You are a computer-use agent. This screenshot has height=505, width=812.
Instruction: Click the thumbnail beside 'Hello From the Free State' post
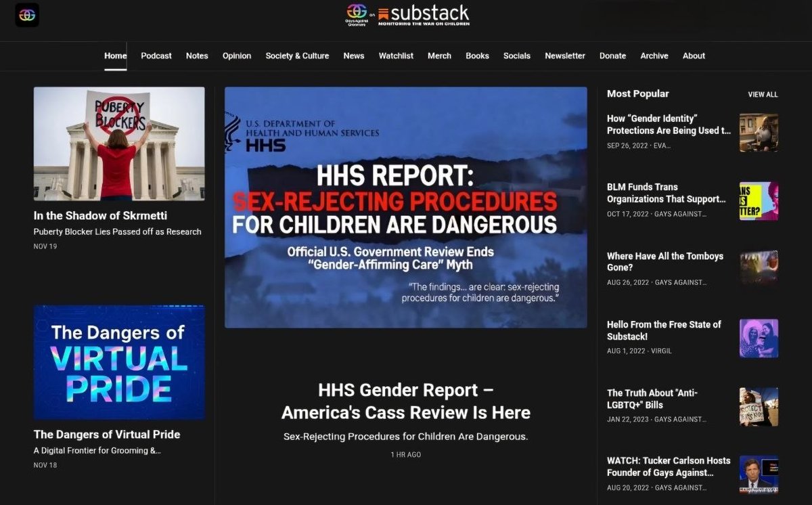click(759, 338)
